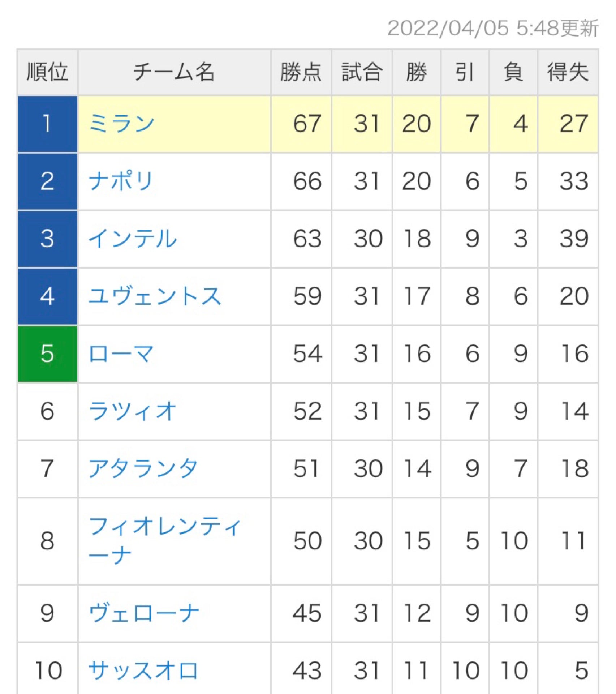This screenshot has height=694, width=616.
Task: Select the 勝点 column header
Action: [301, 72]
